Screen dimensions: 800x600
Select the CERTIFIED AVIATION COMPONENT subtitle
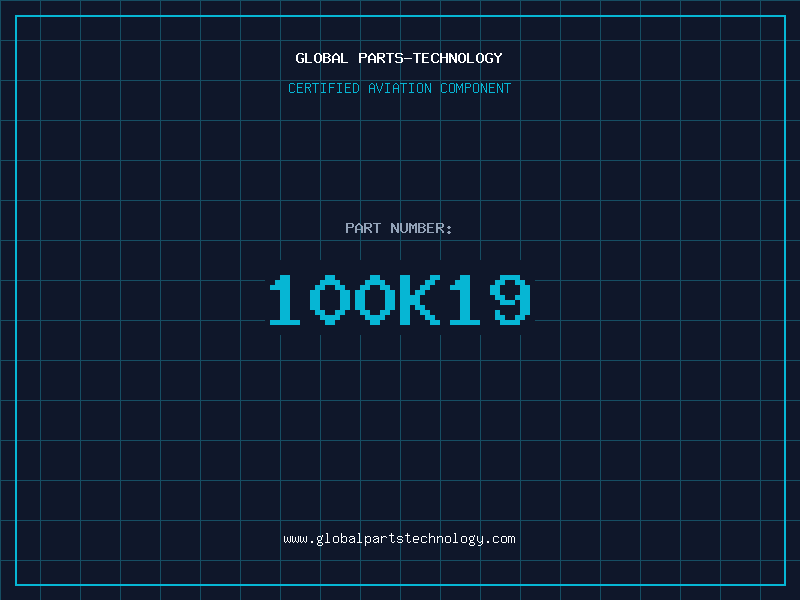399,88
